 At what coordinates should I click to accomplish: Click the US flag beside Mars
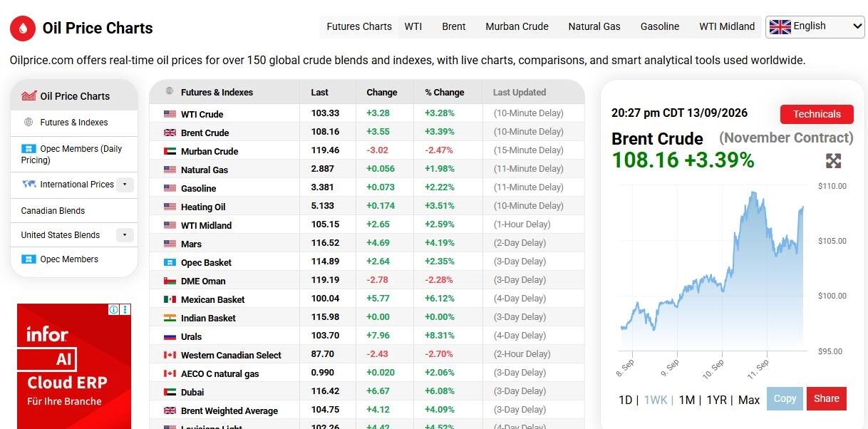(x=170, y=244)
